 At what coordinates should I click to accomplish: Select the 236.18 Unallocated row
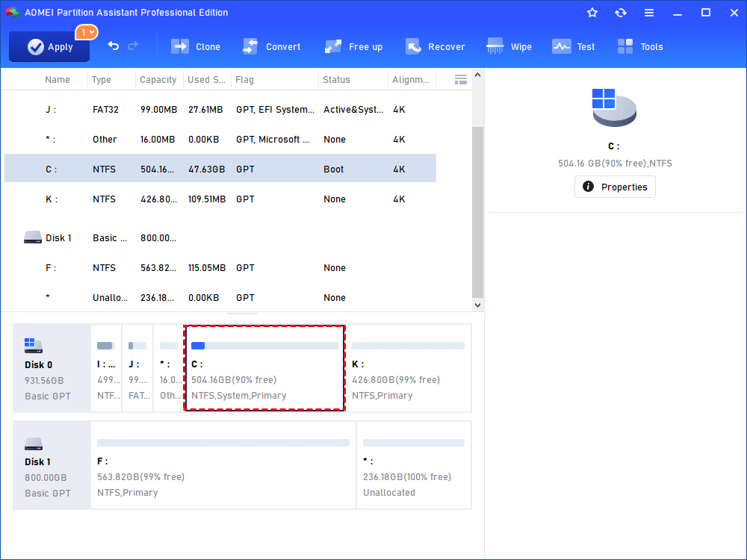[220, 298]
